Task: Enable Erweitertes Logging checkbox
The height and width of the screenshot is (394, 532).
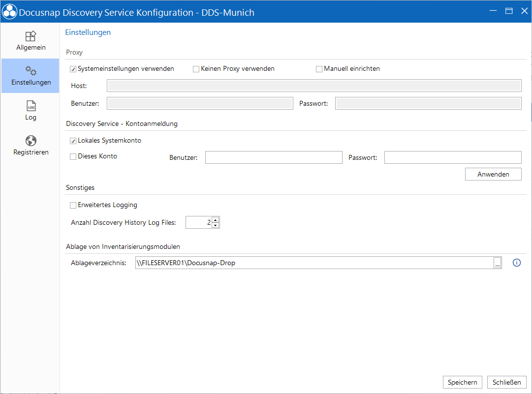Action: (73, 206)
